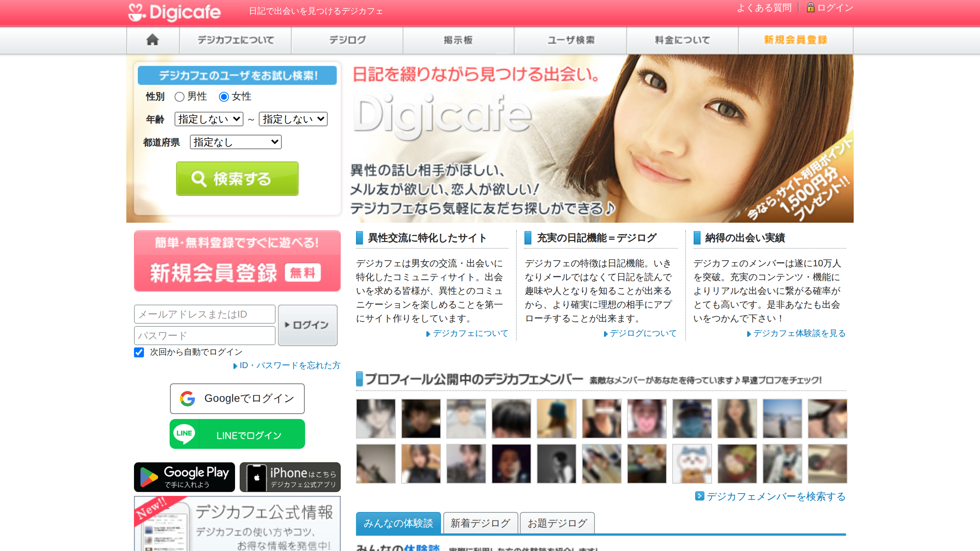Open the デジログについて arrow link
Screen dimensions: 980x551
point(640,333)
